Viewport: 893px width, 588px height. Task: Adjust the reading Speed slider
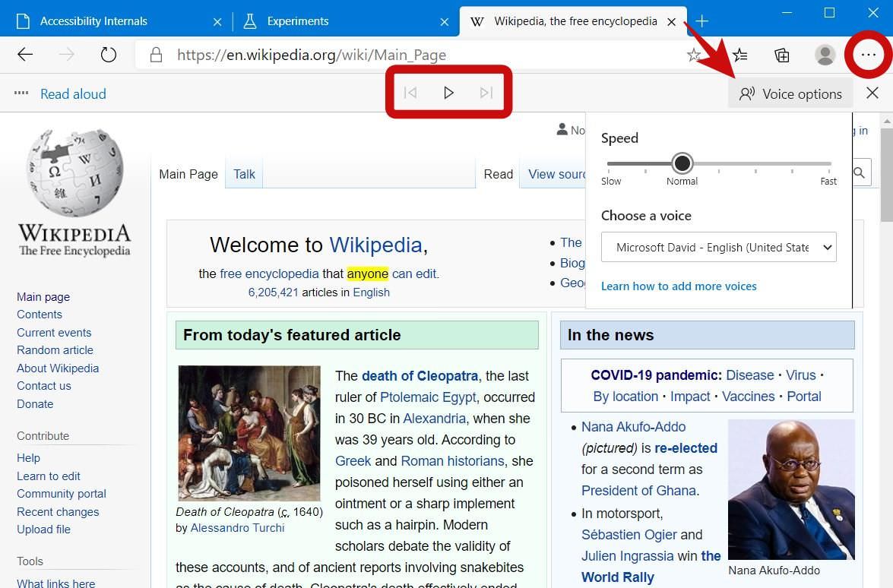coord(682,163)
